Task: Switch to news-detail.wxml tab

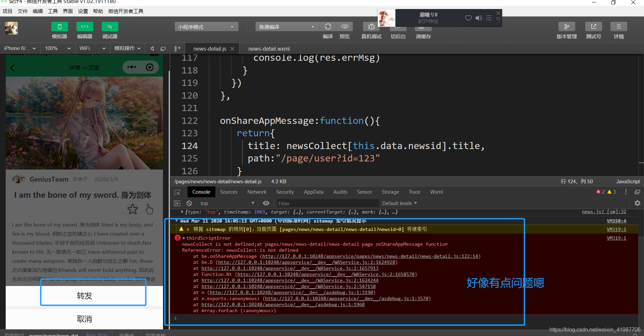Action: coord(269,49)
